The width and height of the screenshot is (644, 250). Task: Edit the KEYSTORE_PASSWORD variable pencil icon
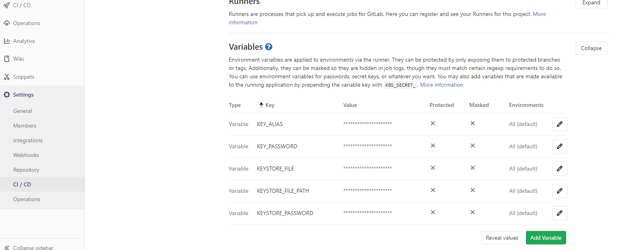[x=559, y=213]
